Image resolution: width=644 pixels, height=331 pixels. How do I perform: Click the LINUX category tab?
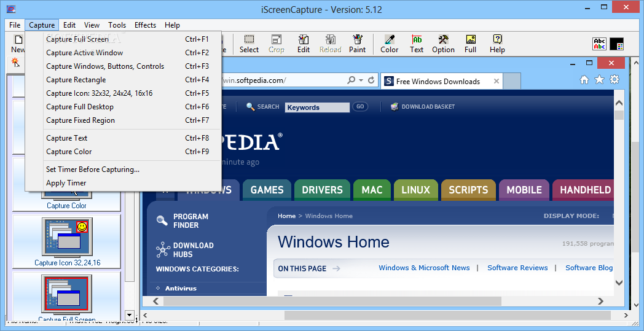click(x=415, y=190)
